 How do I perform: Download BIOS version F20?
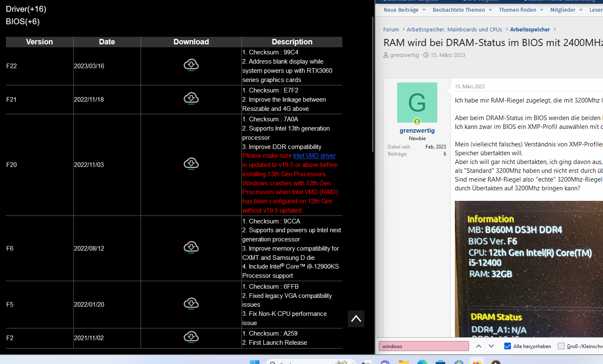[191, 164]
